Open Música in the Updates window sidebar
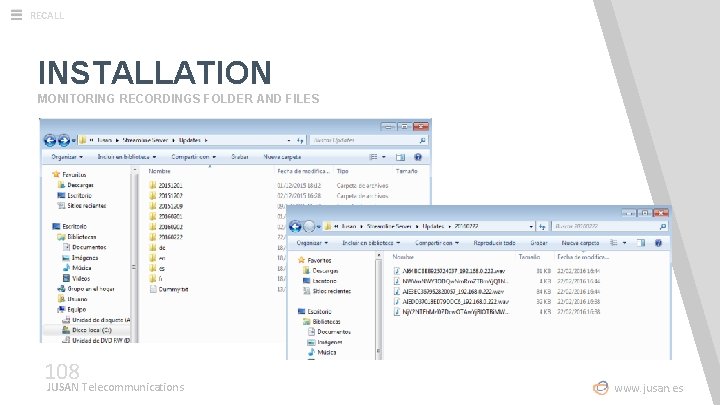720x405 pixels. tap(77, 268)
